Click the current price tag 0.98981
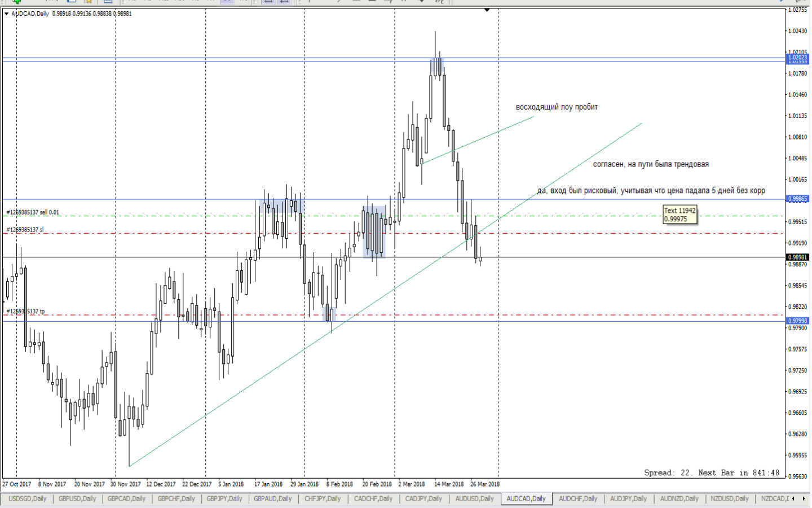 (x=797, y=257)
